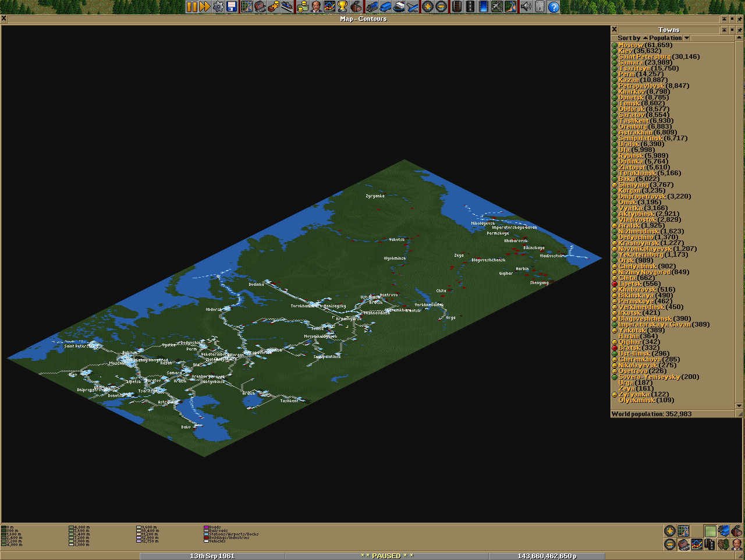
Task: Click the main toolbar zoom in icon
Action: coord(428,6)
